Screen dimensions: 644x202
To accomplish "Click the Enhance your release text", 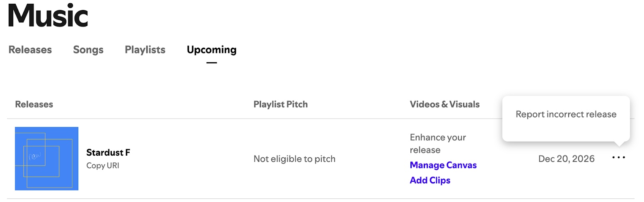I will [438, 143].
